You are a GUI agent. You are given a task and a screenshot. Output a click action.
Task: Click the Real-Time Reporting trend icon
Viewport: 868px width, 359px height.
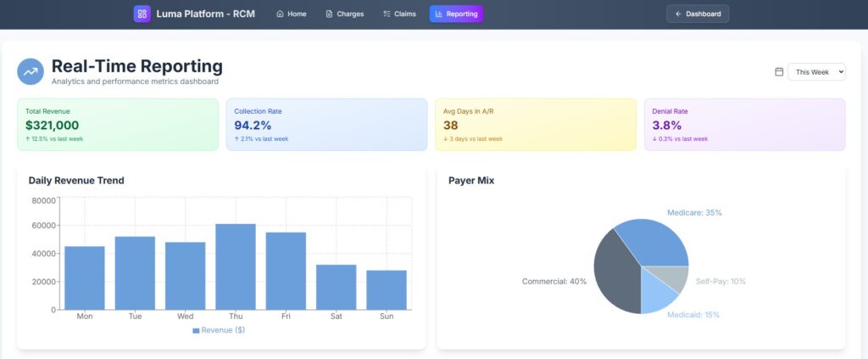pyautogui.click(x=31, y=72)
